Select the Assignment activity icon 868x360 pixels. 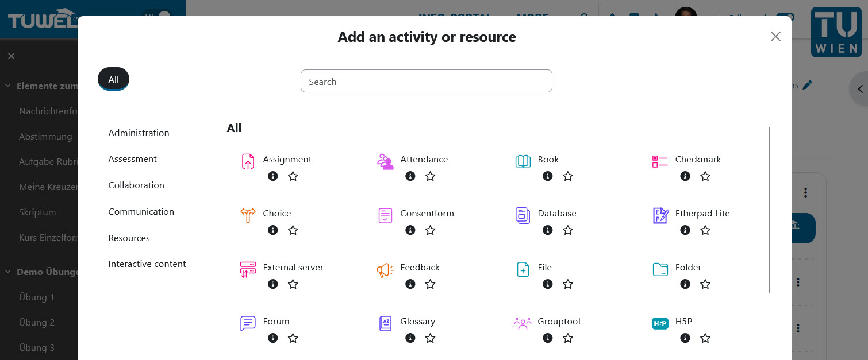tap(248, 161)
